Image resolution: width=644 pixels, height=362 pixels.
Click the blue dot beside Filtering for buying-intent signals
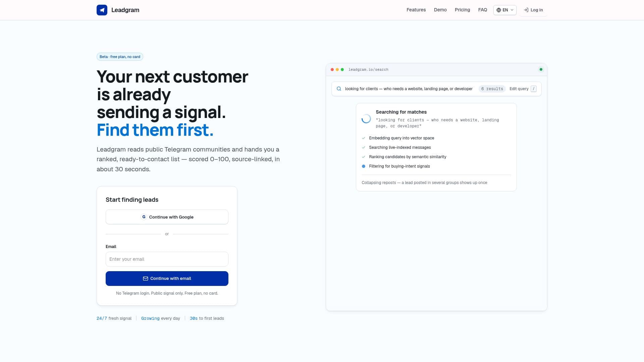(364, 166)
